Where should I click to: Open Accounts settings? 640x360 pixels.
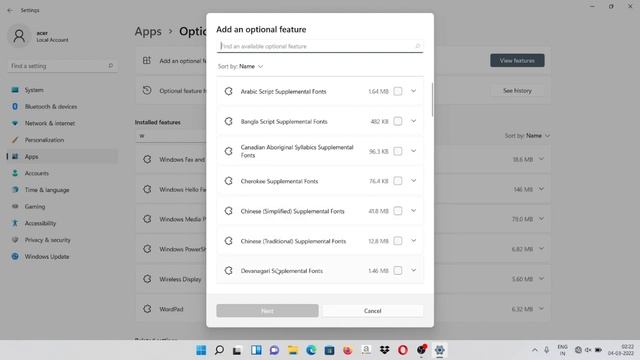click(62, 173)
